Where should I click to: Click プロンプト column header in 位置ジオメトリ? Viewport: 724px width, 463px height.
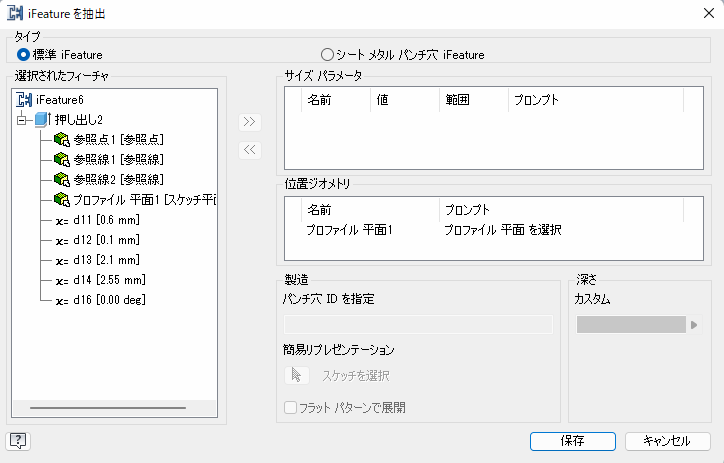pyautogui.click(x=561, y=210)
